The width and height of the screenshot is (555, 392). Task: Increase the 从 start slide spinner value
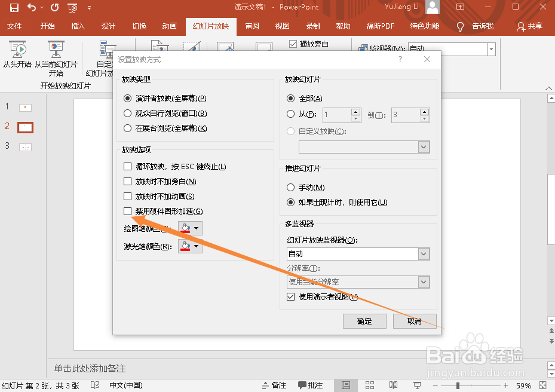pyautogui.click(x=355, y=112)
